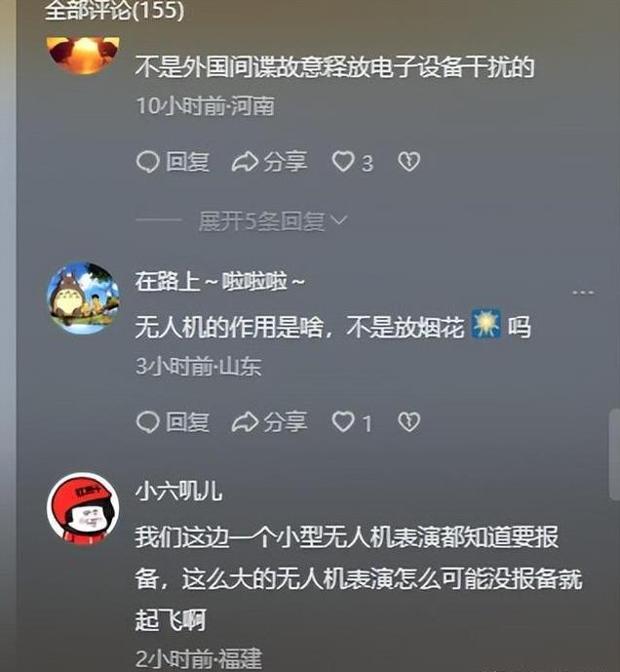Dislike the fireworks comment with broken heart

408,422
